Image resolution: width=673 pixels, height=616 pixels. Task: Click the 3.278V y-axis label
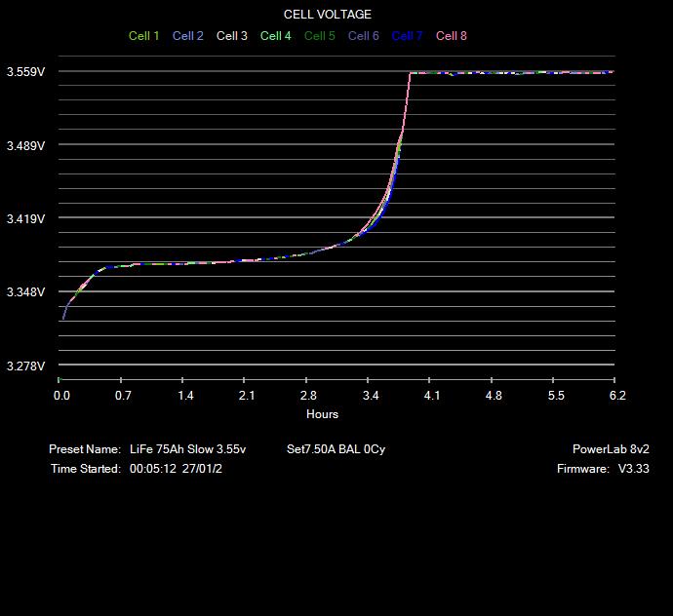pos(26,366)
